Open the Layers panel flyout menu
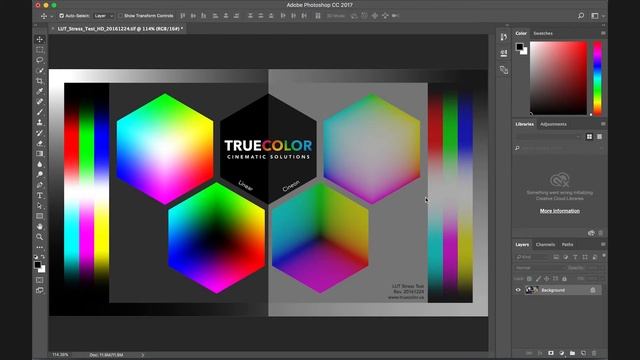Screen dimensions: 640x360 click(x=603, y=244)
